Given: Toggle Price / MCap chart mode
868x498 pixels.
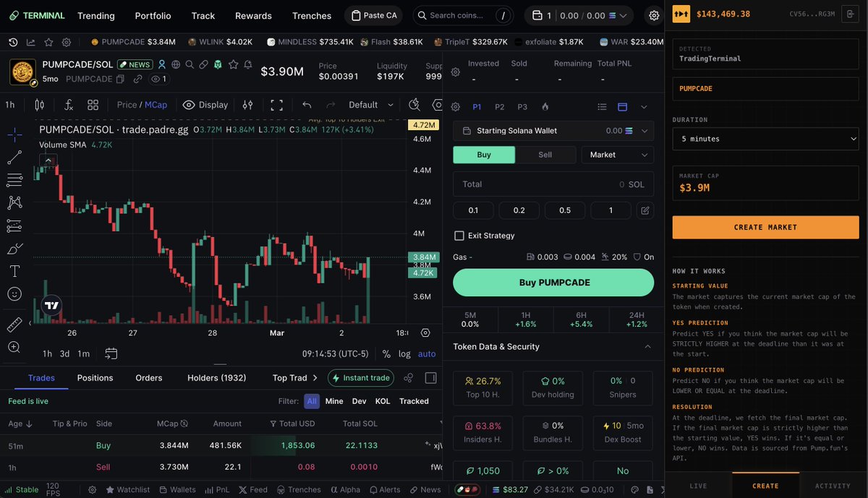Looking at the screenshot, I should tap(142, 105).
